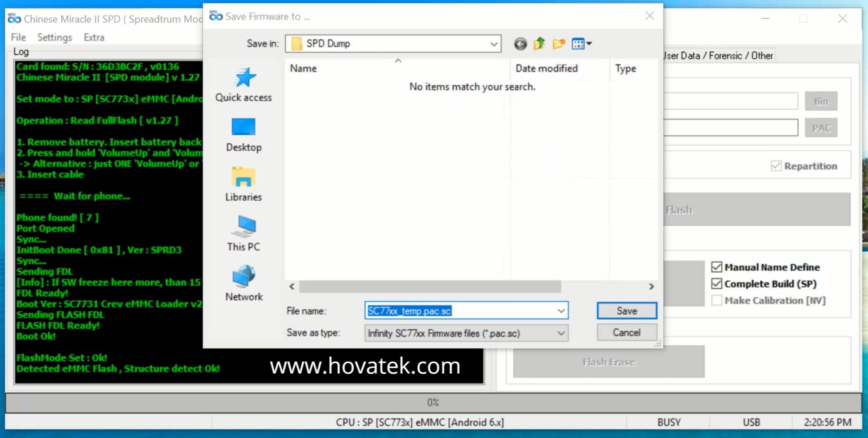Click 'Port Opened' line in log

[x=45, y=228]
